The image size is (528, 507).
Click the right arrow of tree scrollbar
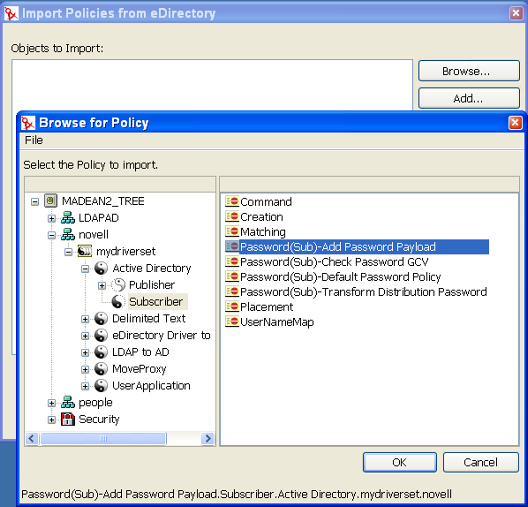pyautogui.click(x=208, y=438)
